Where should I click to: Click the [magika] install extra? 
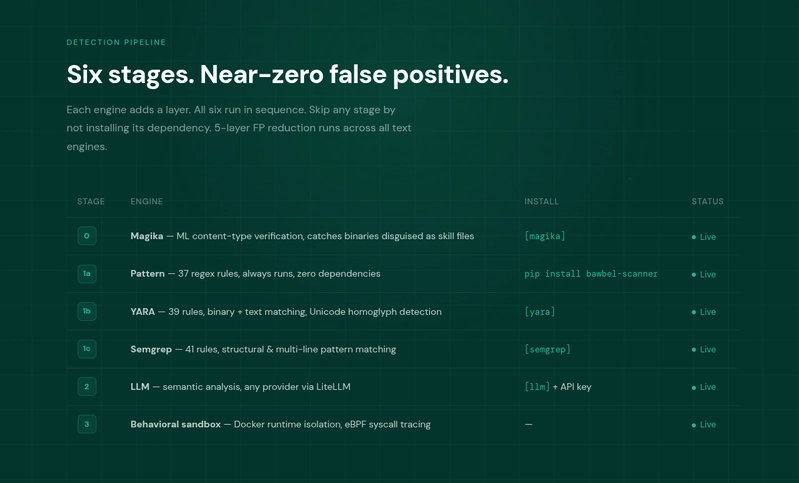(545, 236)
